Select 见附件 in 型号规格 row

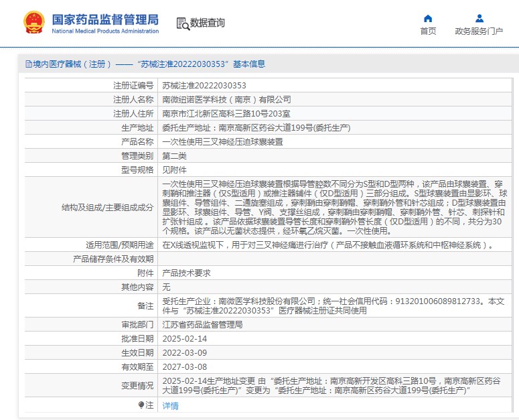(x=174, y=170)
